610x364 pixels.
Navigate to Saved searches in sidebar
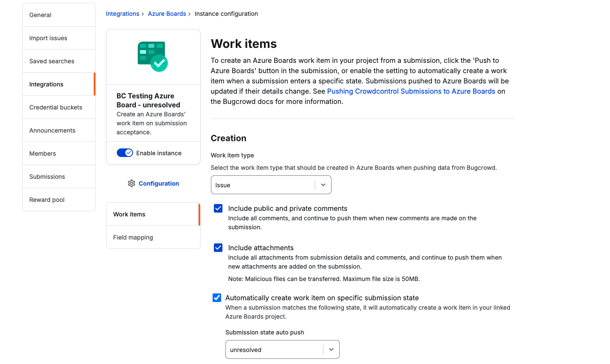[x=52, y=61]
